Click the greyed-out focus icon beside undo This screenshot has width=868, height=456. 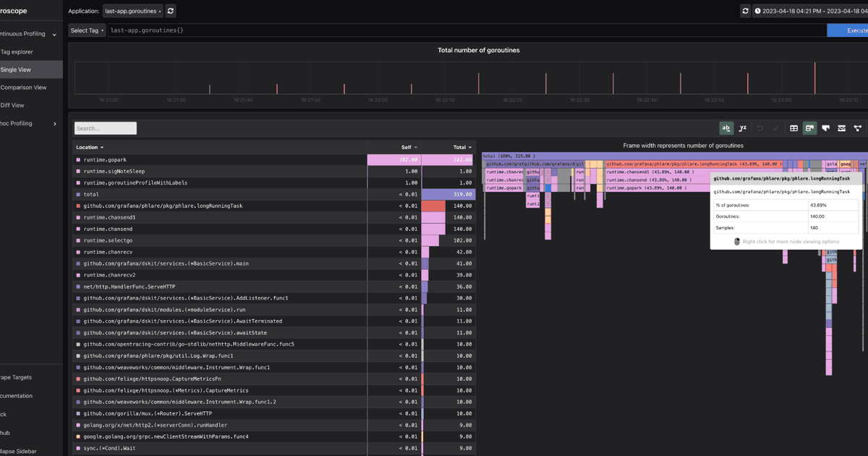[776, 128]
